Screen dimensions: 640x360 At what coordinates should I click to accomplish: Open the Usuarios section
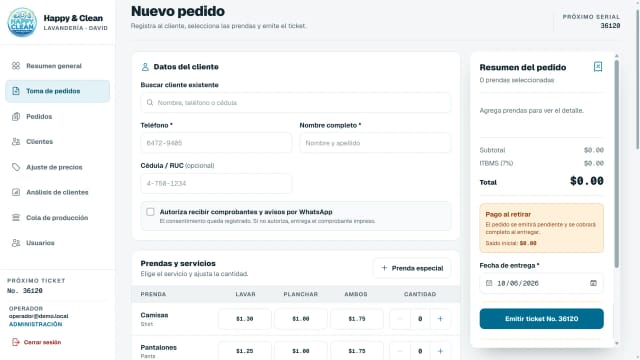58,243
